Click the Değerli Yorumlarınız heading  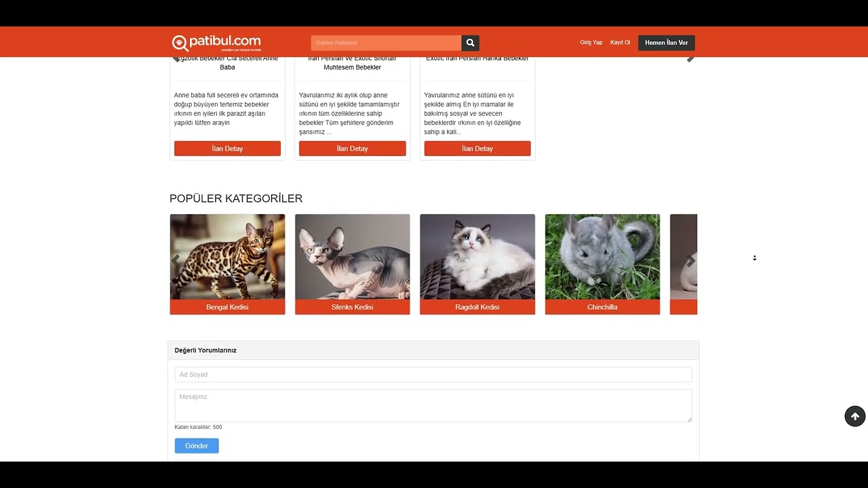(x=205, y=350)
